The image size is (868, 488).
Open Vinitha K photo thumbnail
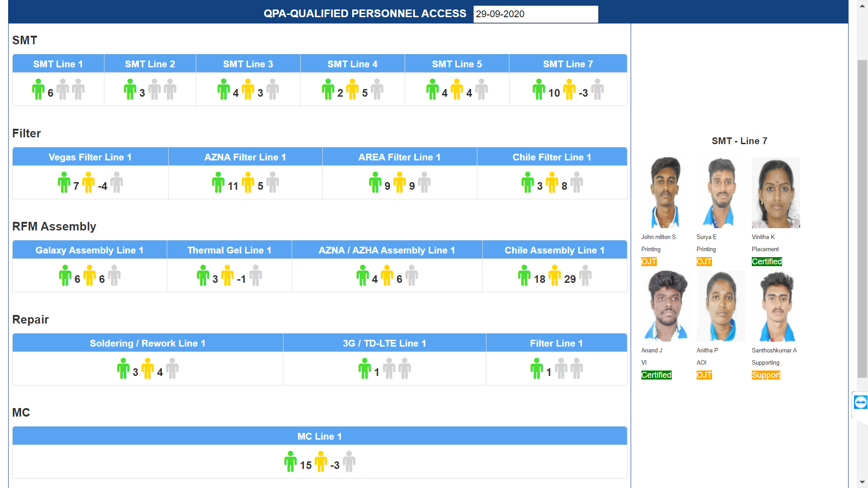click(x=776, y=192)
